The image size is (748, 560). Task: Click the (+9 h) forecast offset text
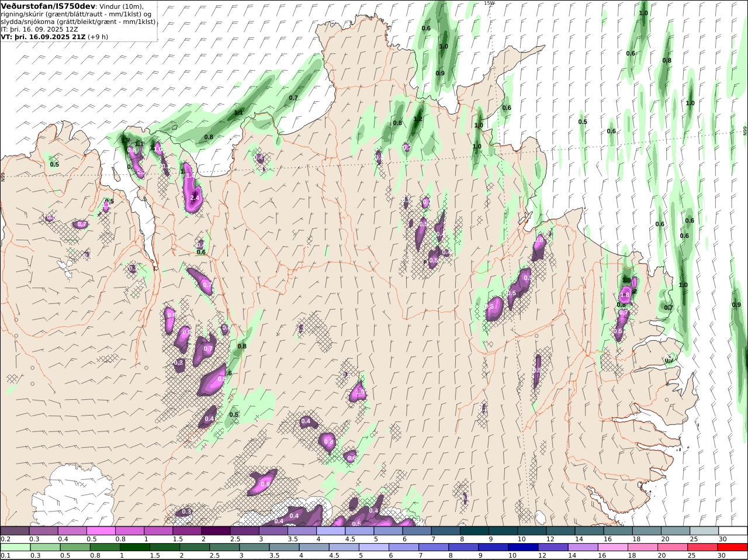click(x=99, y=36)
